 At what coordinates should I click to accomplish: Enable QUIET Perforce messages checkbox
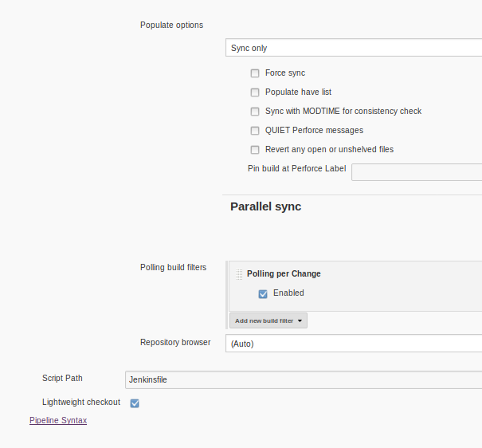click(255, 131)
